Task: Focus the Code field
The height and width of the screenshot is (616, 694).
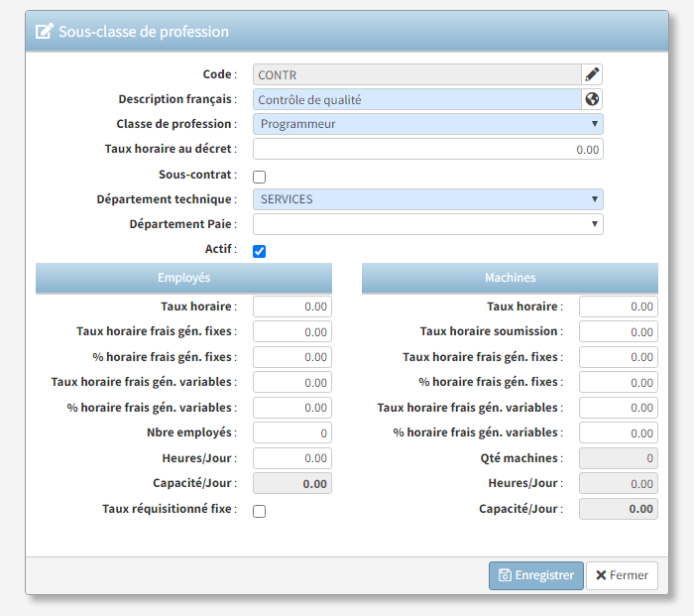Action: tap(417, 74)
